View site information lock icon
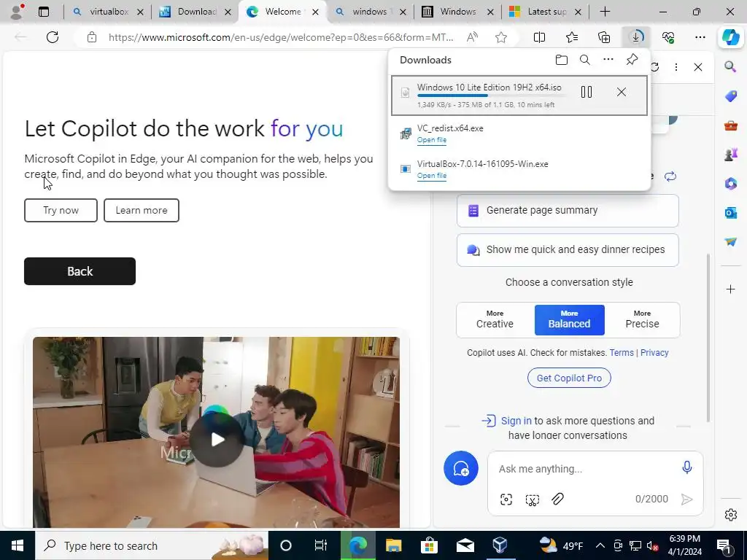The height and width of the screenshot is (560, 747). click(92, 37)
